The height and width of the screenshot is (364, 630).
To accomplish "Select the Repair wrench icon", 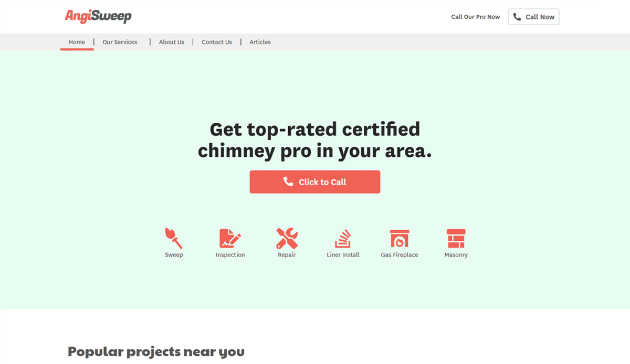I will pos(287,237).
